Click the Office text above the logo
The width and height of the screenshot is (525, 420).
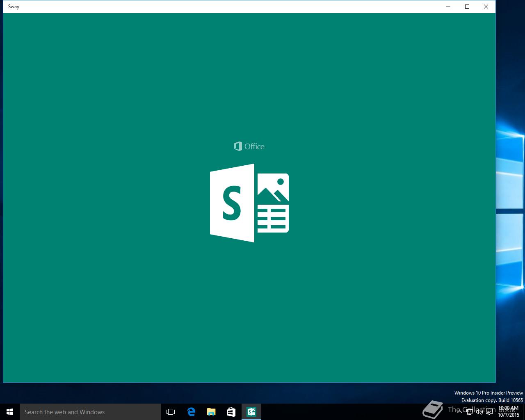(x=254, y=146)
